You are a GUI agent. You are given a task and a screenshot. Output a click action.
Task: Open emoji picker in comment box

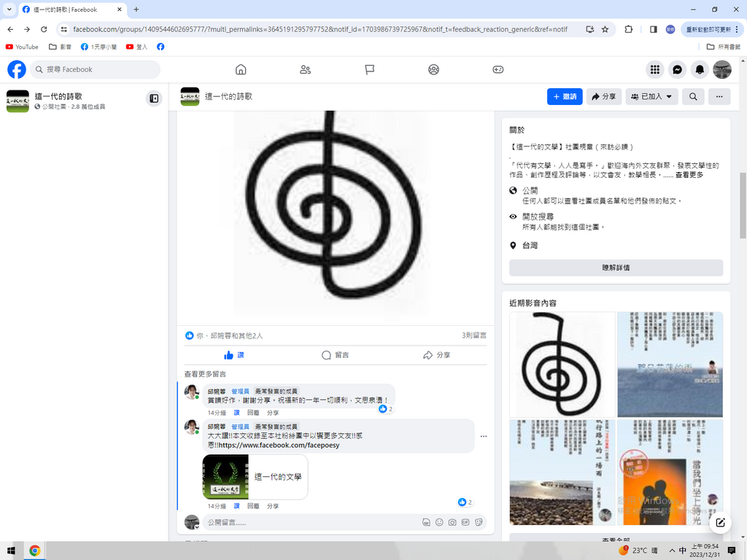[x=439, y=522]
